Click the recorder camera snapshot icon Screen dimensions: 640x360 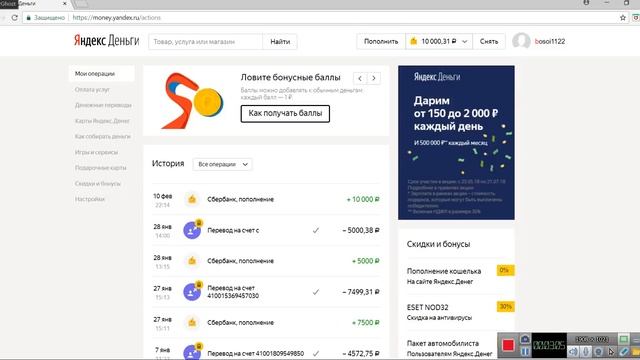click(x=525, y=339)
